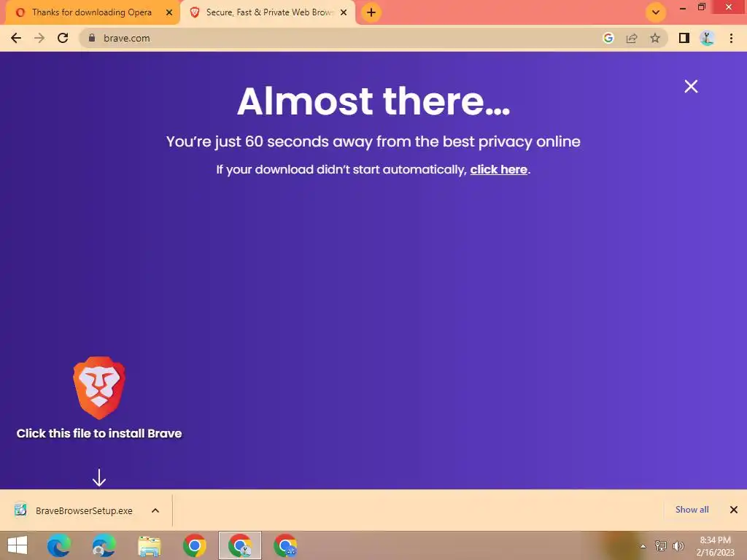Open the Google icon in address bar
The width and height of the screenshot is (747, 560).
pyautogui.click(x=608, y=38)
